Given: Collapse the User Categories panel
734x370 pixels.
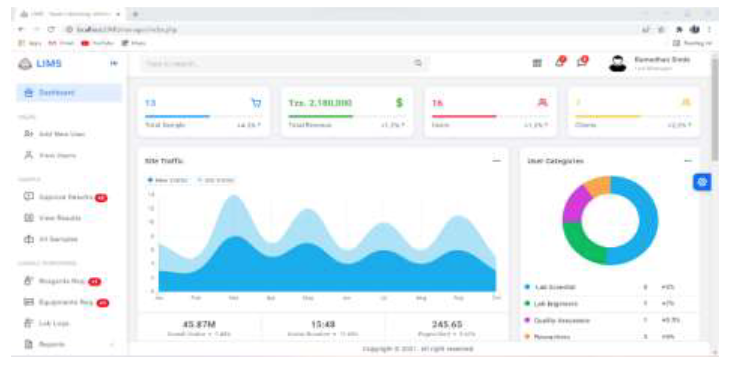Looking at the screenshot, I should 688,161.
